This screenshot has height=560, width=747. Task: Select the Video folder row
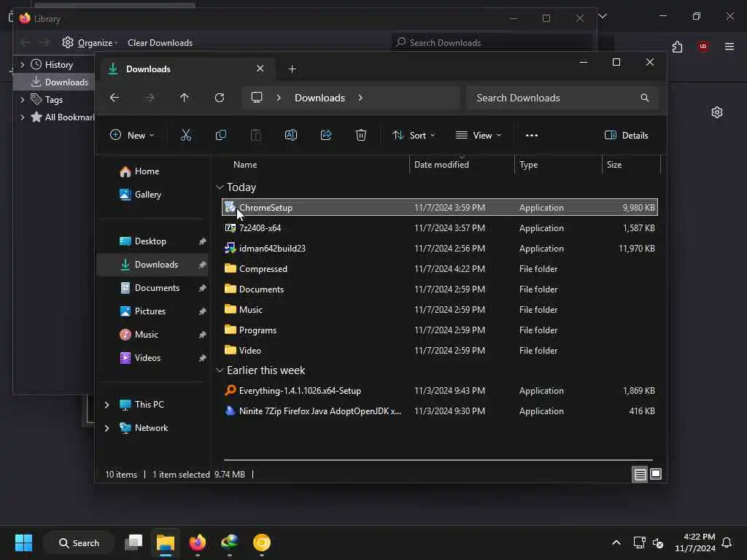pyautogui.click(x=439, y=351)
